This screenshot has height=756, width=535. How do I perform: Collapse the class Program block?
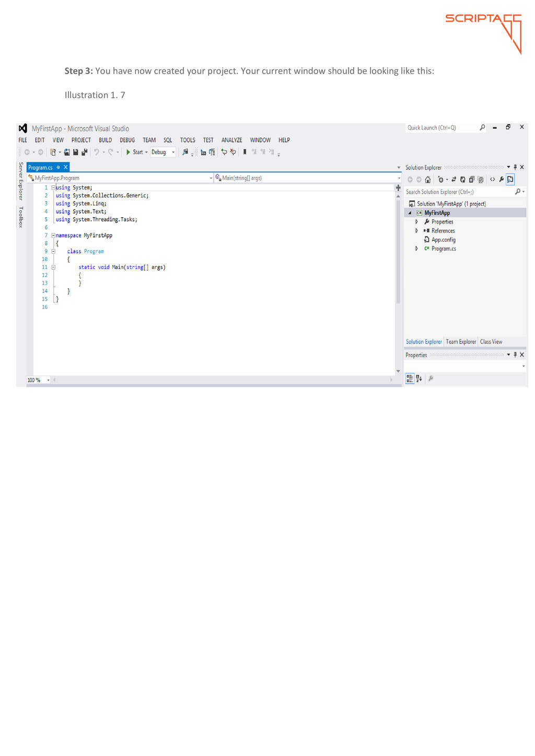click(53, 251)
